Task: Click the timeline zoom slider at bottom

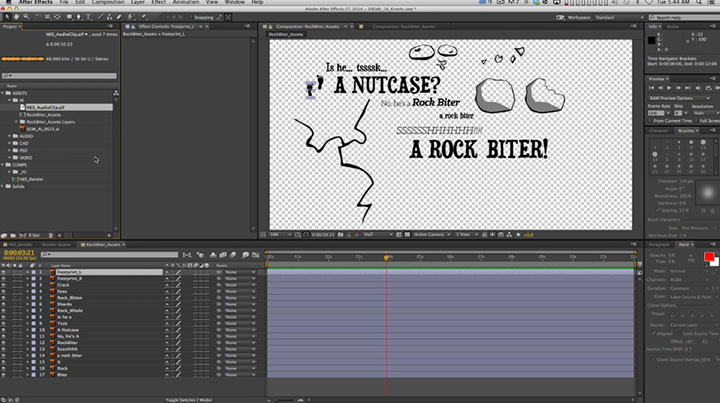Action: pos(285,400)
